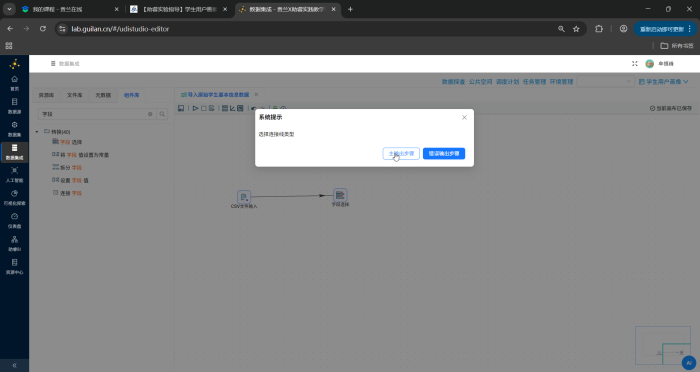
Task: Open the 仪表盘 dashboard sidebar icon
Action: (x=14, y=221)
